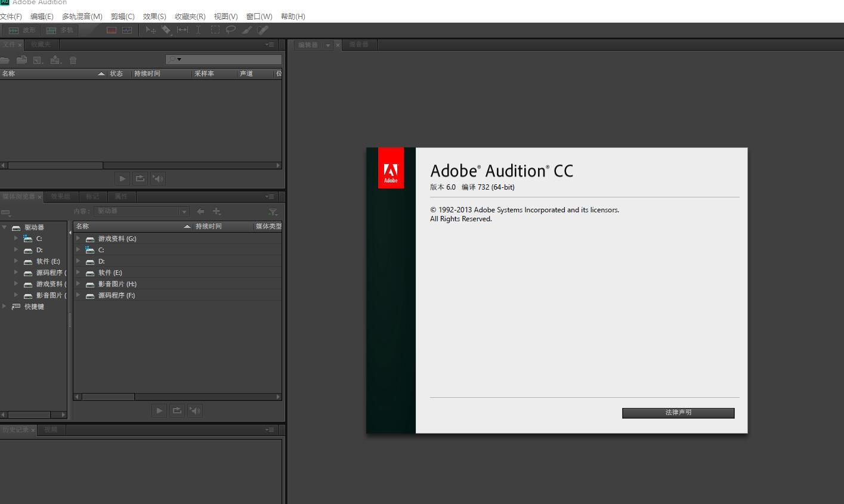Switch to the 属性 tab

pyautogui.click(x=121, y=196)
